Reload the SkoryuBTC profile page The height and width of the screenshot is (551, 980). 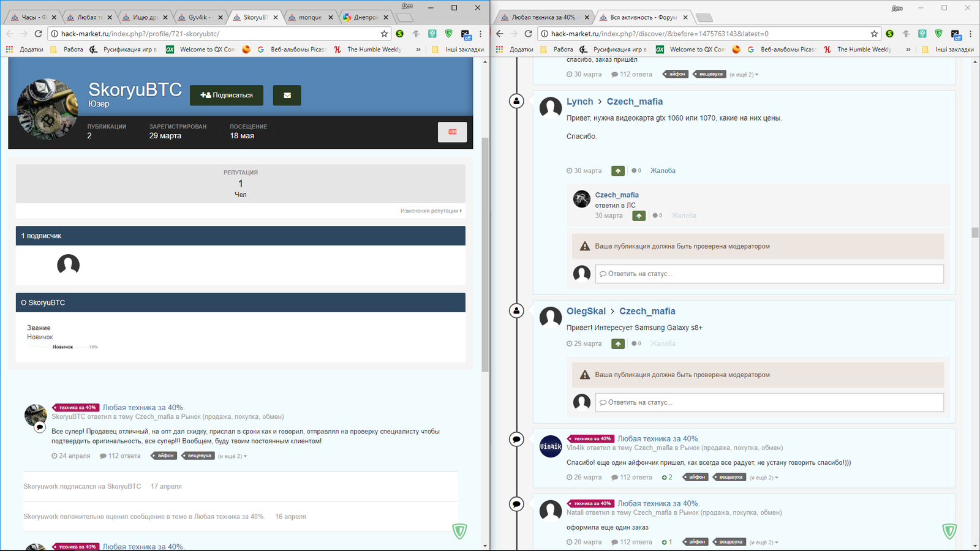pyautogui.click(x=38, y=34)
